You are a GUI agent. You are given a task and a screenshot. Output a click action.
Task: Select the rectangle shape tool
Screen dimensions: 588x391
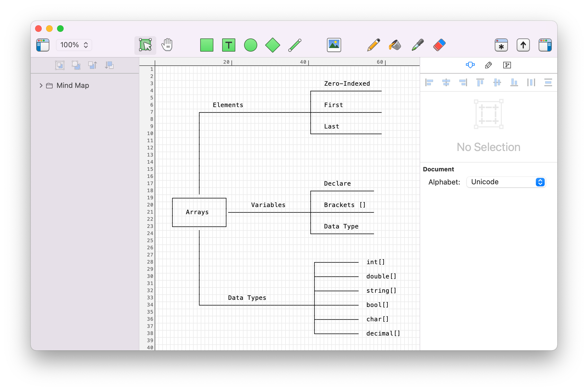(x=207, y=45)
